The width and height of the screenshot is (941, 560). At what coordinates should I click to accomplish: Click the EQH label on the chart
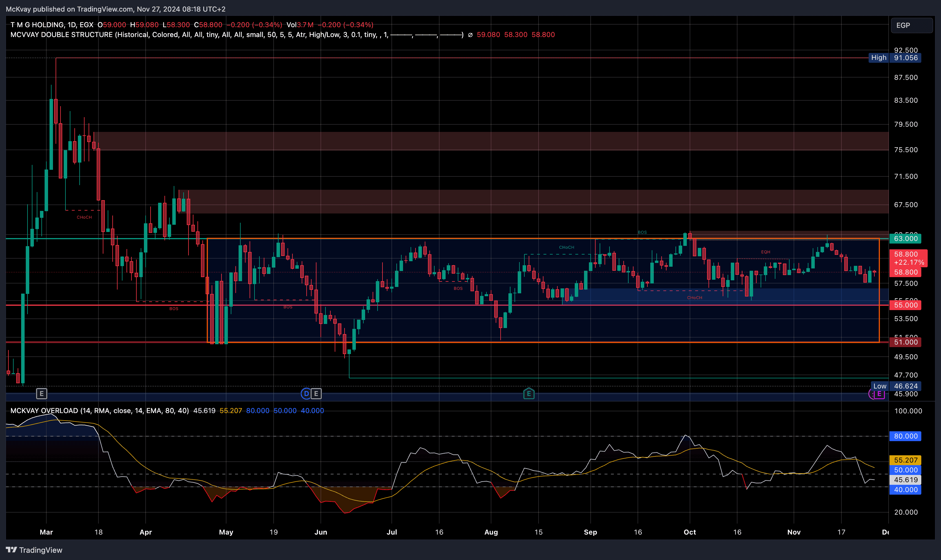[766, 252]
